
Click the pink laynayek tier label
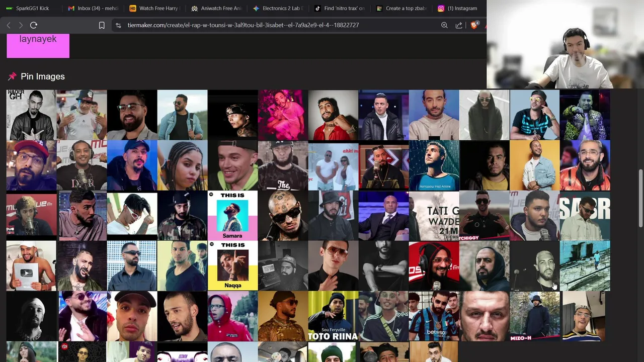(38, 45)
